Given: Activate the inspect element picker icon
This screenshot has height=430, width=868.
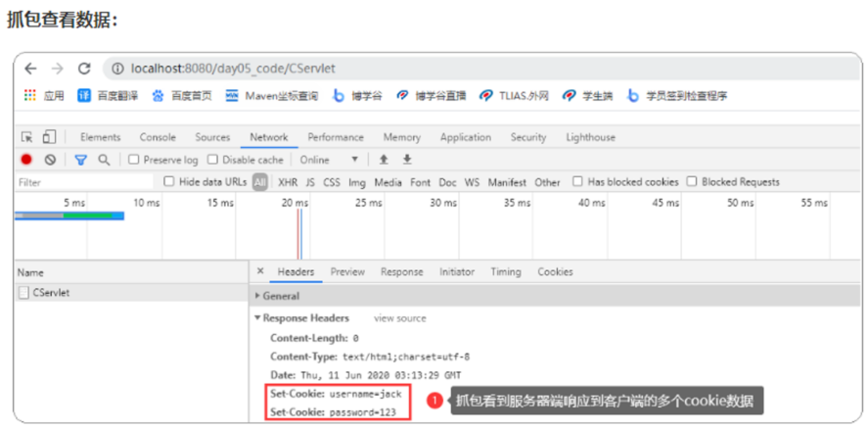Looking at the screenshot, I should click(x=26, y=137).
